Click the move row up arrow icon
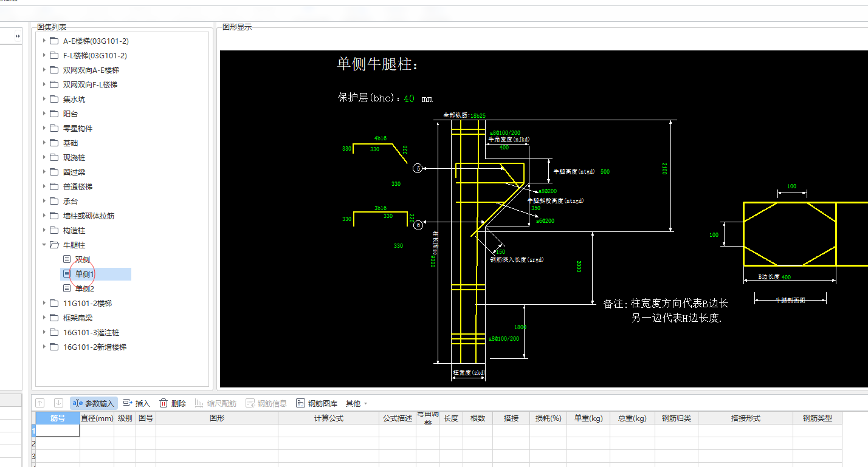The height and width of the screenshot is (467, 868). tap(40, 403)
